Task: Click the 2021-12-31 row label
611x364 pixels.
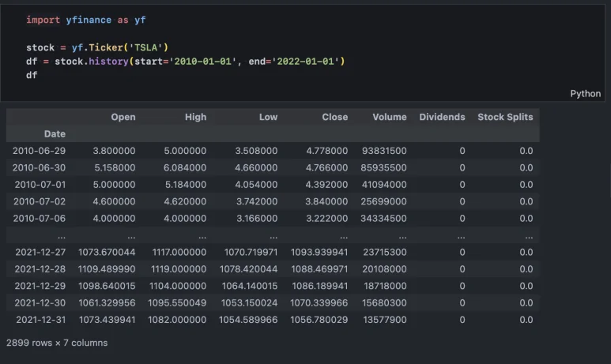Action: [x=40, y=320]
